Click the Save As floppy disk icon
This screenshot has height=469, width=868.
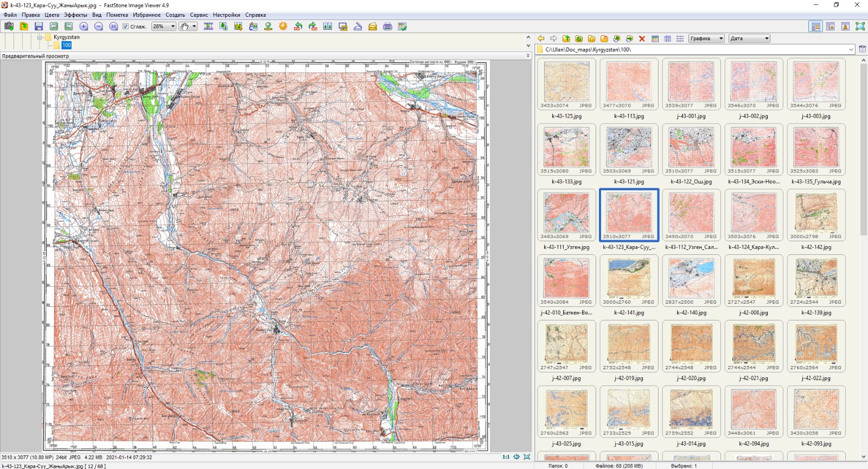point(39,26)
